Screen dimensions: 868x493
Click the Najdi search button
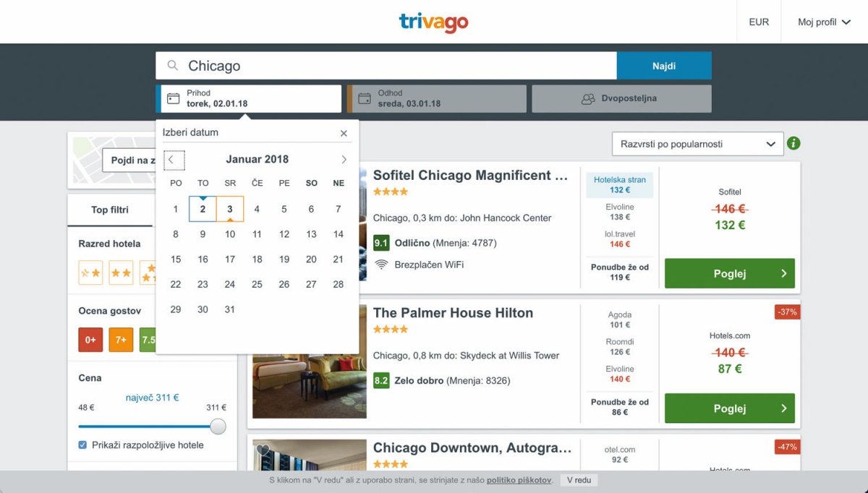click(x=664, y=66)
